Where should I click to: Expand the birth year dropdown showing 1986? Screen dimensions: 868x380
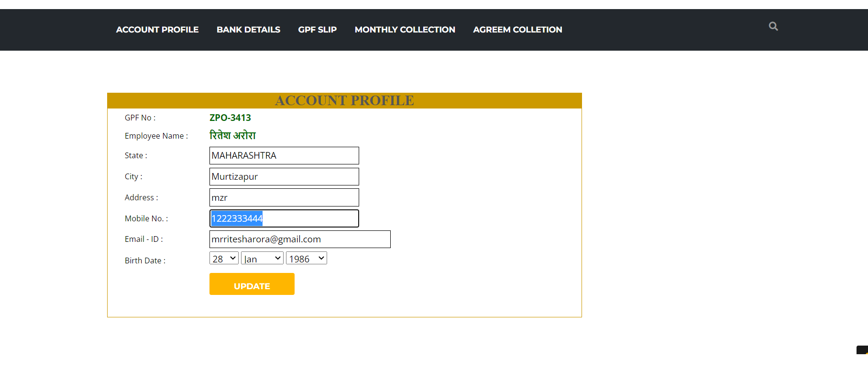coord(306,258)
